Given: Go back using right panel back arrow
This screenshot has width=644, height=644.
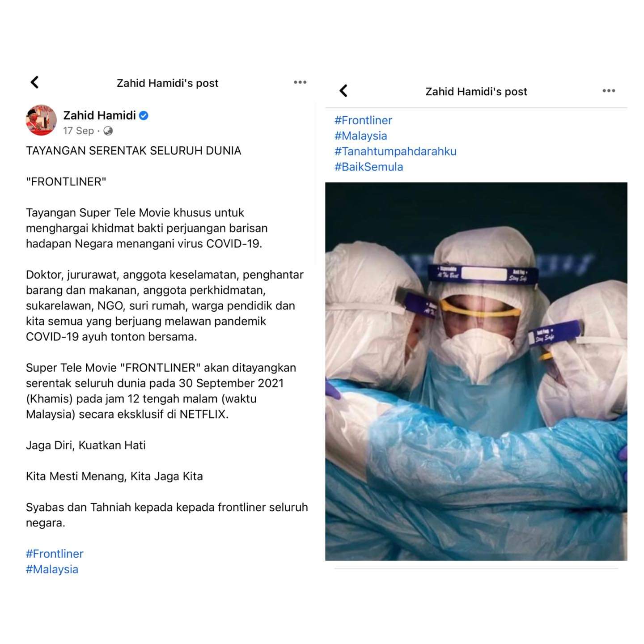Looking at the screenshot, I should coord(343,91).
